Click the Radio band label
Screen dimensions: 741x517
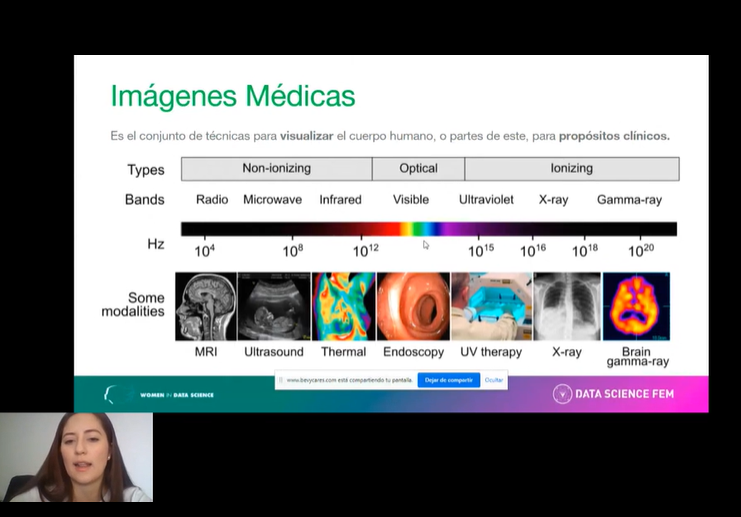(x=212, y=199)
